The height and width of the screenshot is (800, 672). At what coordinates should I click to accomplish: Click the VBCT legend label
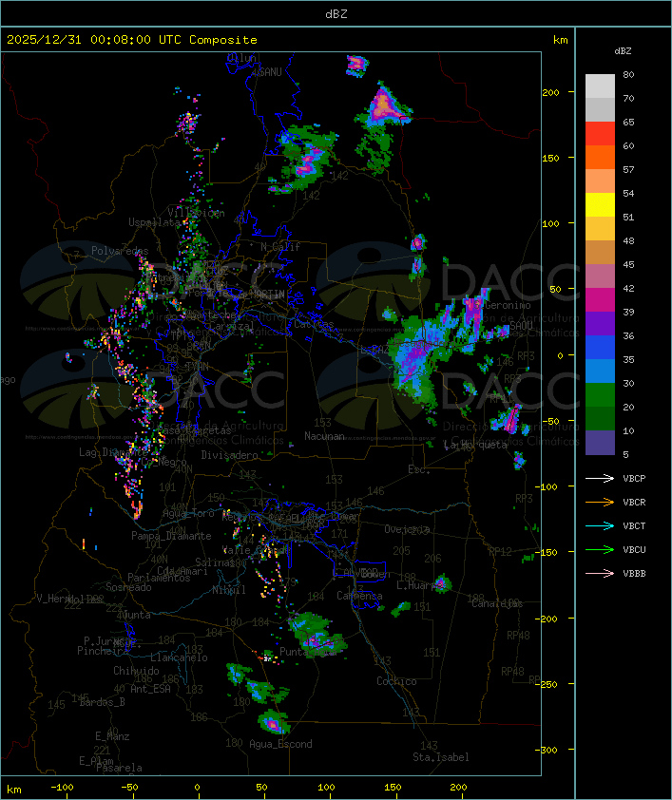[x=634, y=525]
